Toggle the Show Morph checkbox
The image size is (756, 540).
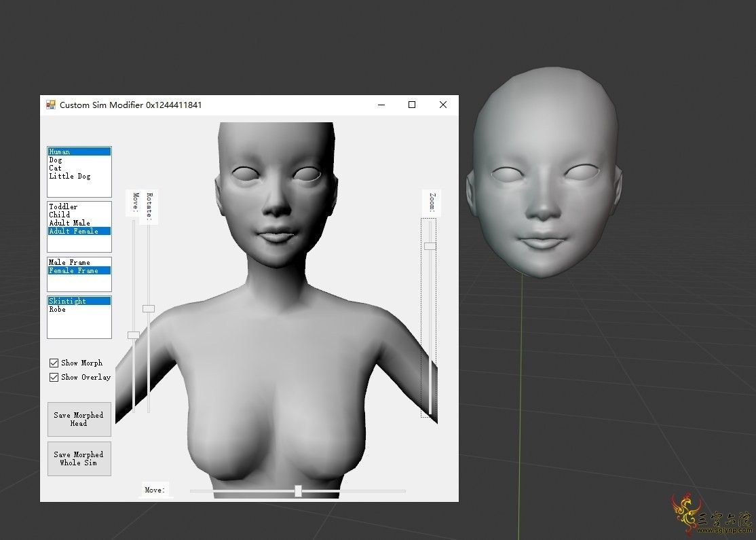[54, 363]
